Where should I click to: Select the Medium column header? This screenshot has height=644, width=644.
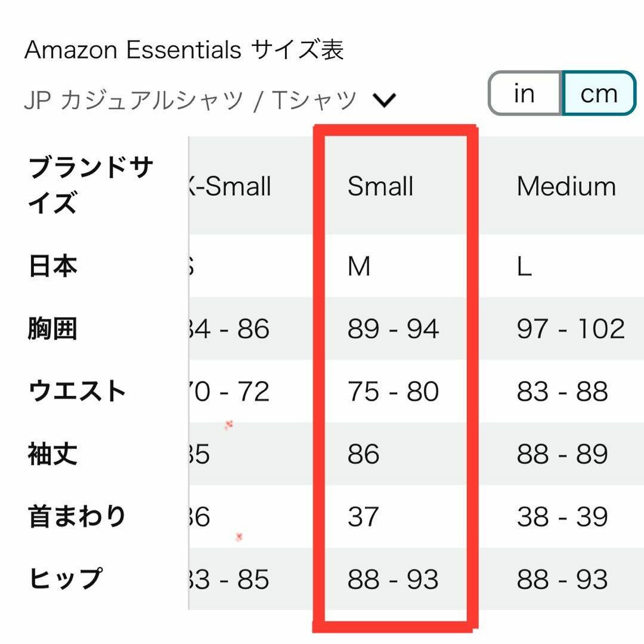point(566,186)
